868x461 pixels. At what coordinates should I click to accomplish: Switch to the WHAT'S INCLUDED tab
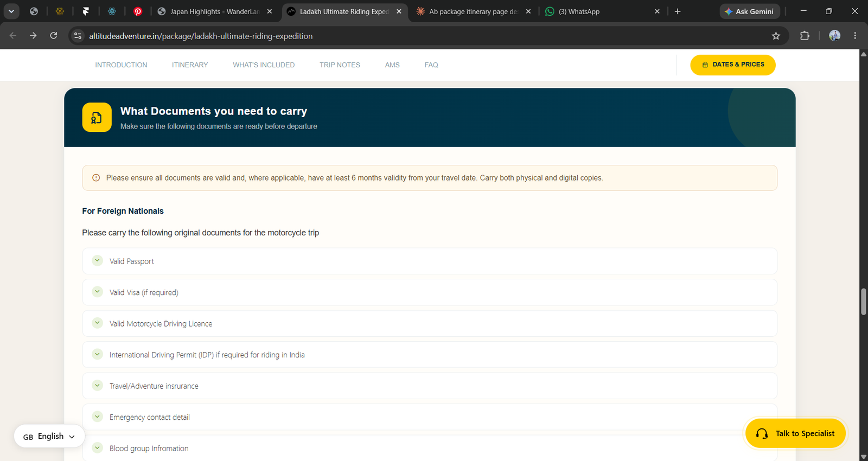[x=264, y=65]
